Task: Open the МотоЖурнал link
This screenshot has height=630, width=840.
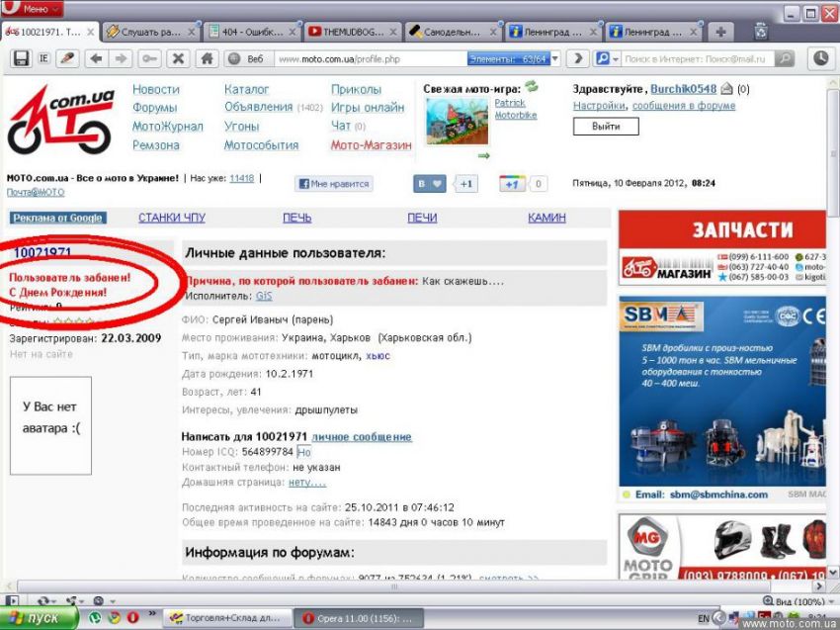Action: pyautogui.click(x=168, y=127)
